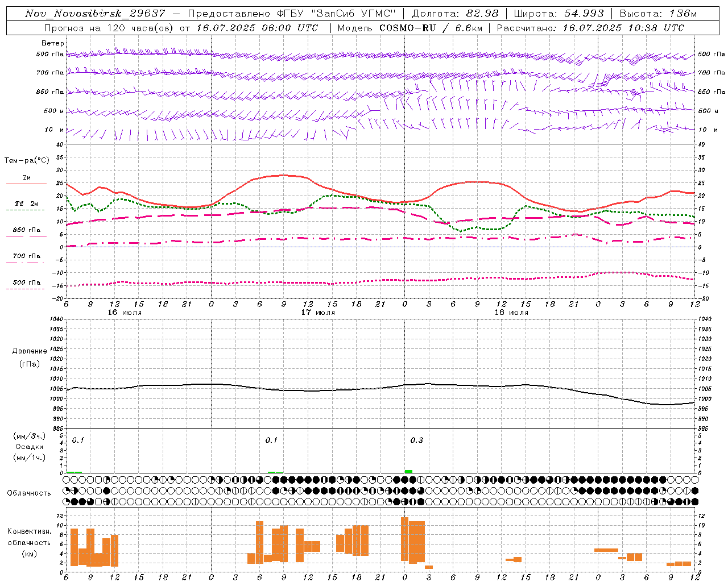The height and width of the screenshot is (582, 728).
Task: Click the latitude value Широта: 54.993
Action: 559,14
